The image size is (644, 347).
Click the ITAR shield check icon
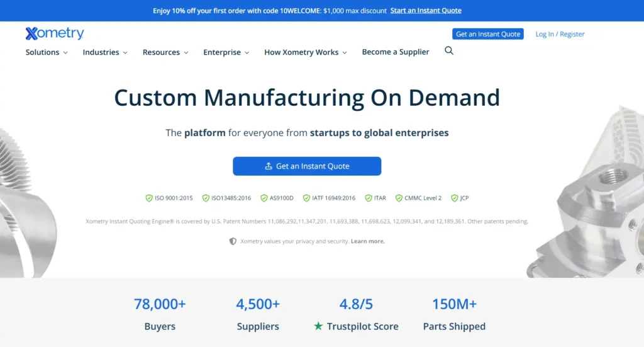click(x=369, y=198)
